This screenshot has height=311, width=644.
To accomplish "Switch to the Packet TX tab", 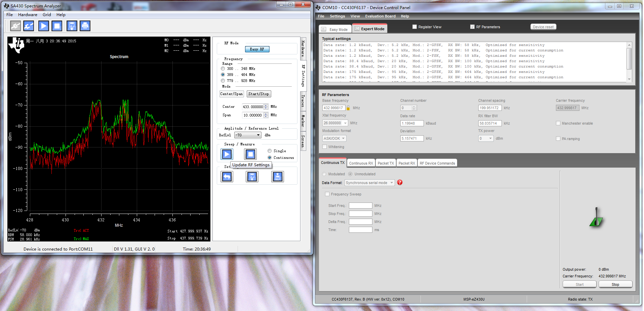I will coord(386,163).
